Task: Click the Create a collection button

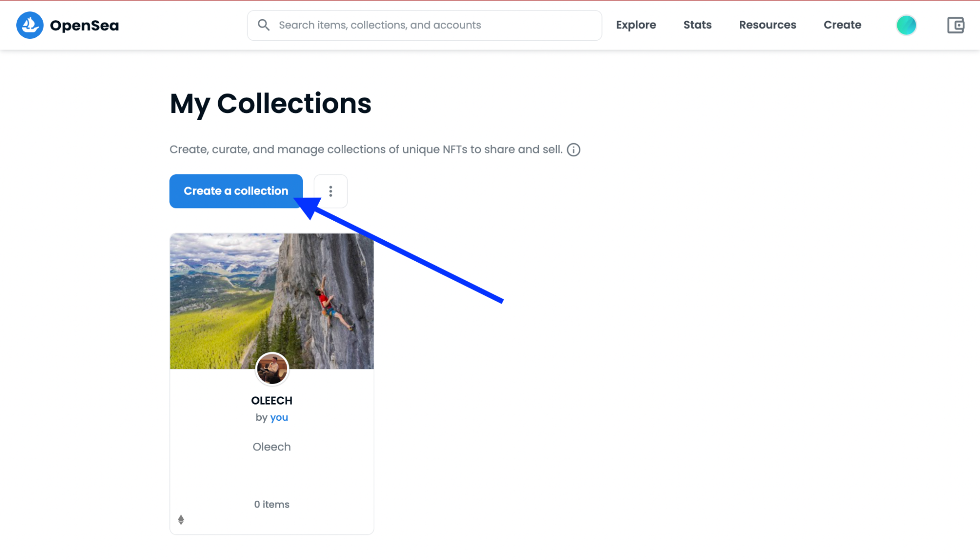Action: click(236, 190)
